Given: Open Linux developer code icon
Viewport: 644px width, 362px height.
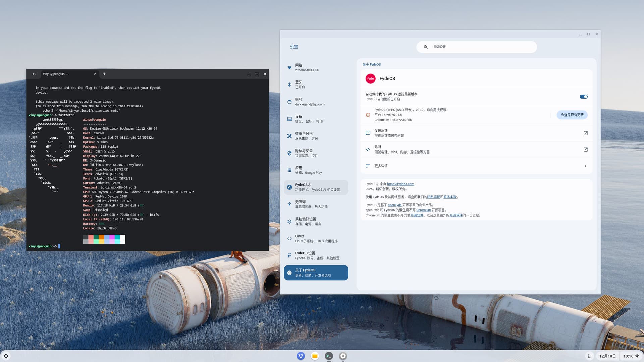Looking at the screenshot, I should click(289, 239).
